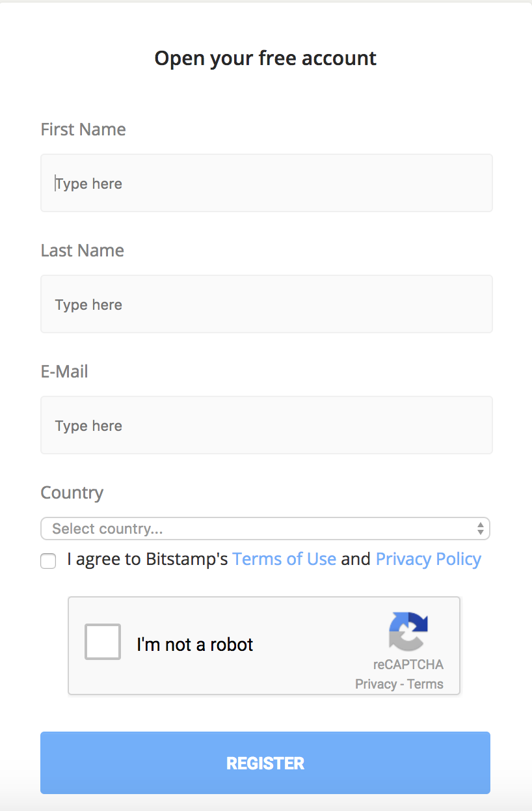
Task: Submit with the REGISTER button
Action: pyautogui.click(x=265, y=763)
